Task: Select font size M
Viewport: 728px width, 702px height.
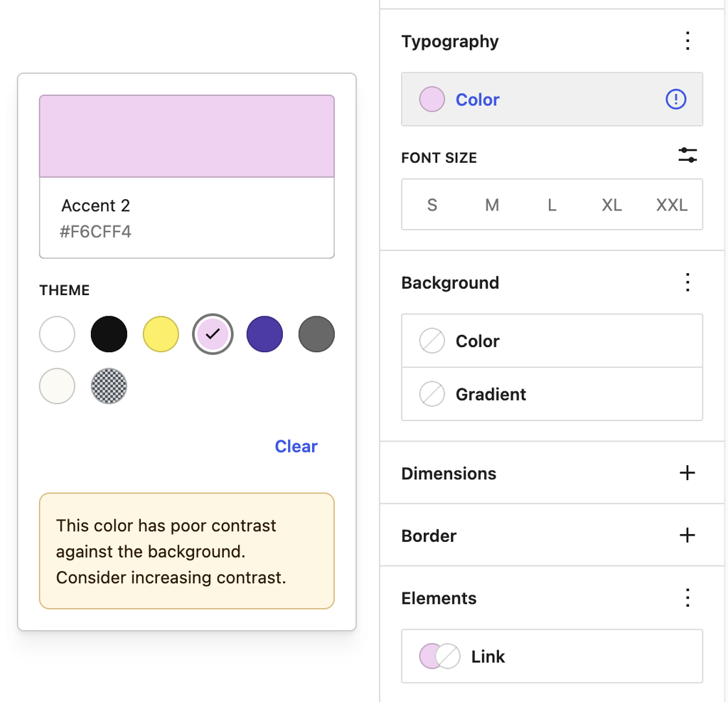Action: point(492,204)
